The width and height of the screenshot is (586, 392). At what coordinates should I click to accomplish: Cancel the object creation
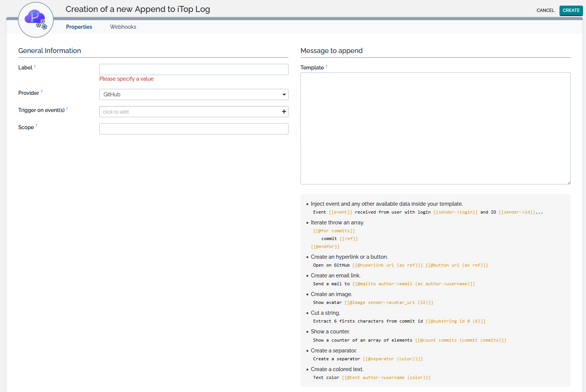click(x=545, y=10)
